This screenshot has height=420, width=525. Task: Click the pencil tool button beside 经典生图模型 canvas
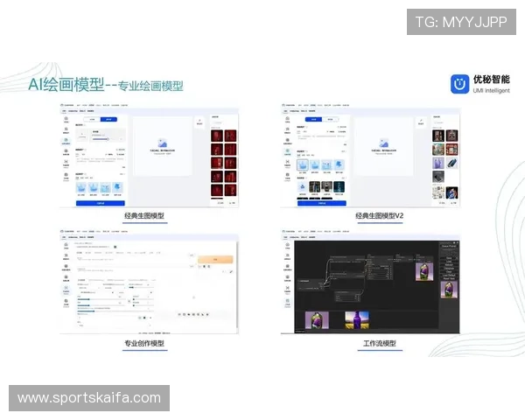tap(199, 122)
